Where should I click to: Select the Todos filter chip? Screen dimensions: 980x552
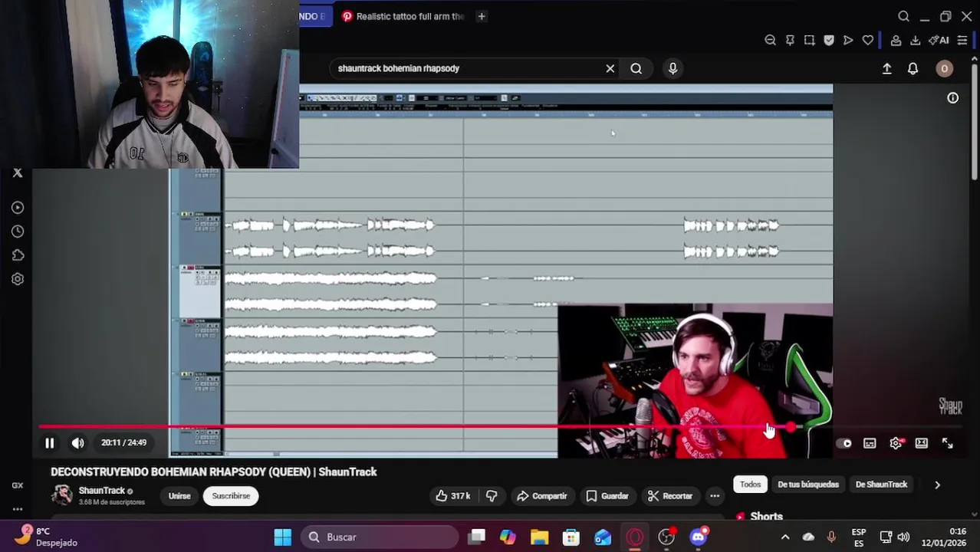click(x=750, y=485)
